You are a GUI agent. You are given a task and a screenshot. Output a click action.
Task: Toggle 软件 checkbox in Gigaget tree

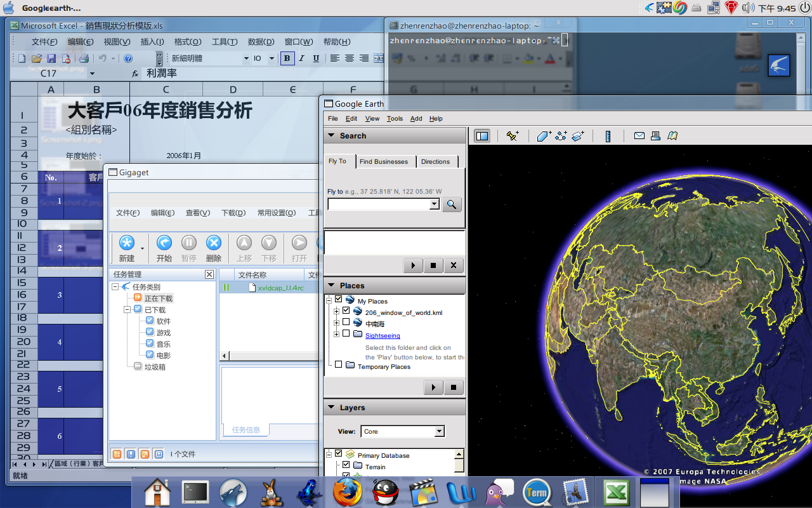click(x=150, y=321)
